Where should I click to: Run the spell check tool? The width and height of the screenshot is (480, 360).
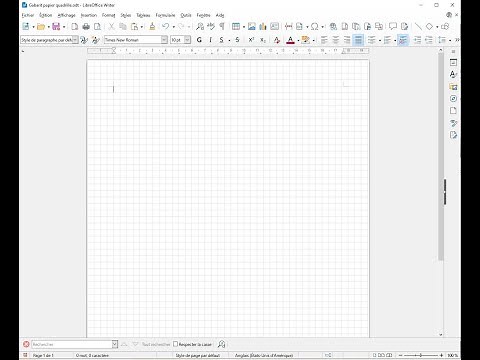tap(211, 26)
